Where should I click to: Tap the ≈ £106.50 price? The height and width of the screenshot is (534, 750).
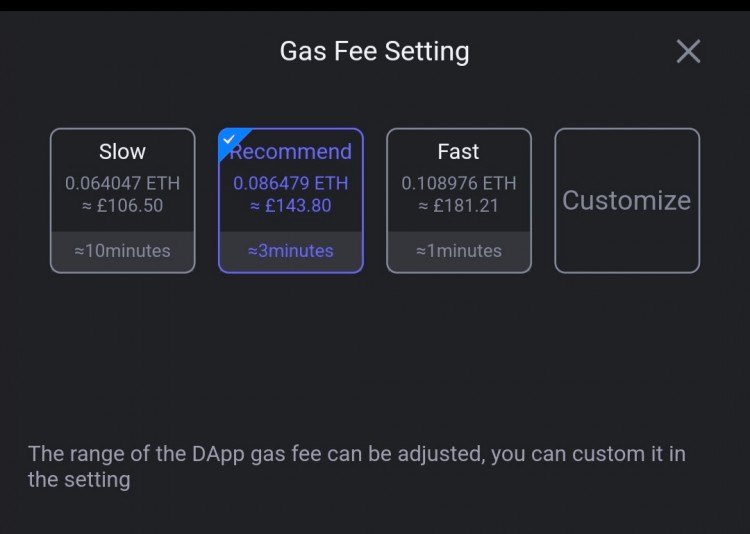coord(122,206)
